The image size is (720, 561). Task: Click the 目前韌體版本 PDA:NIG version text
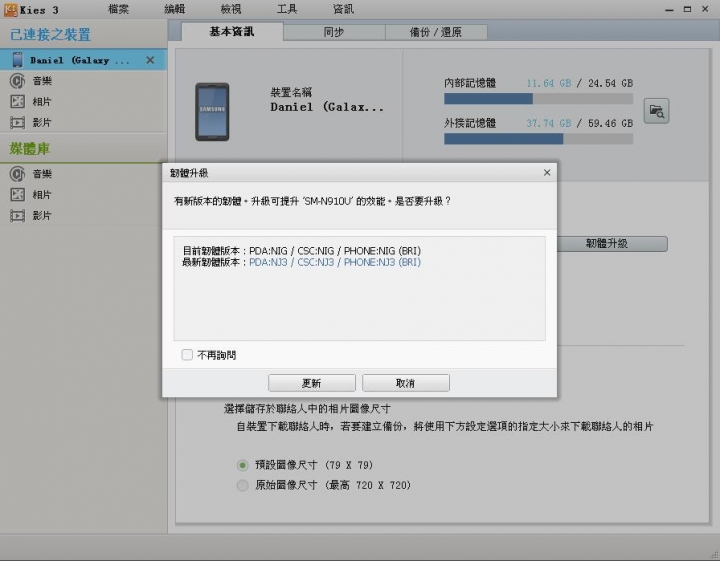coord(335,251)
